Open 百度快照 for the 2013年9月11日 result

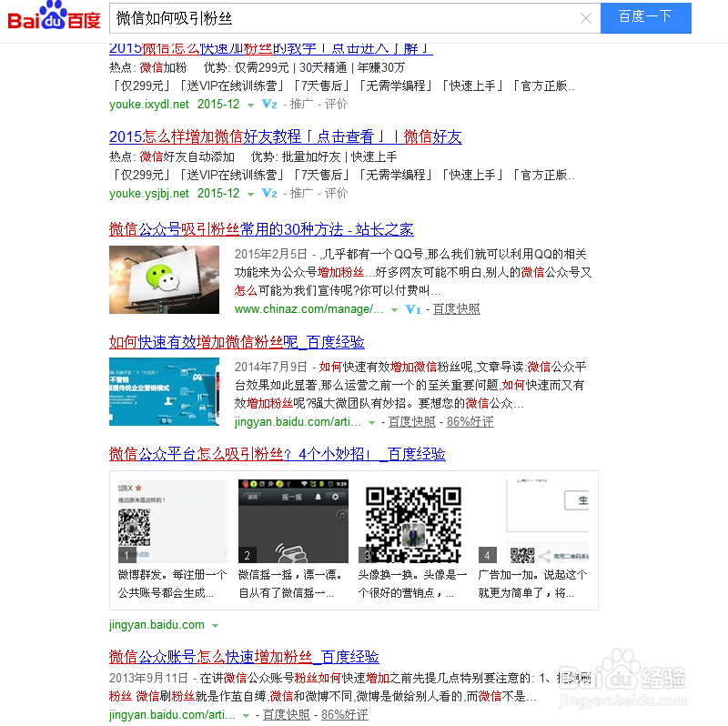[287, 714]
